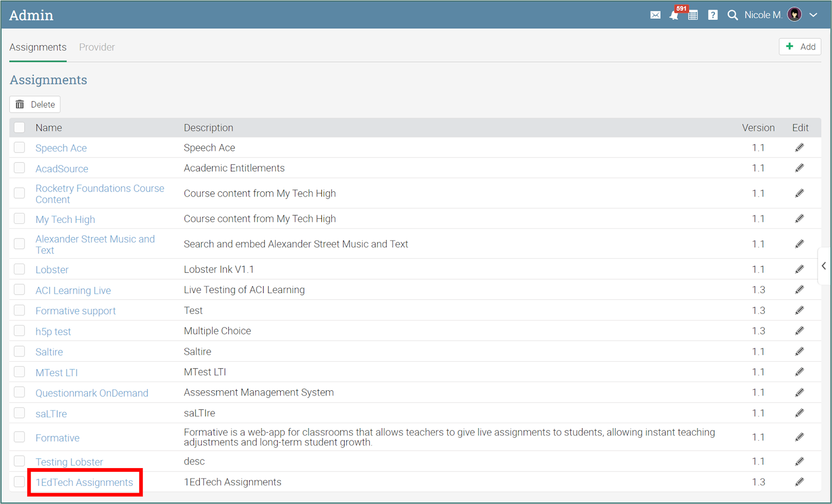Click 'Lobster Ink V1.1' description text

(x=219, y=269)
